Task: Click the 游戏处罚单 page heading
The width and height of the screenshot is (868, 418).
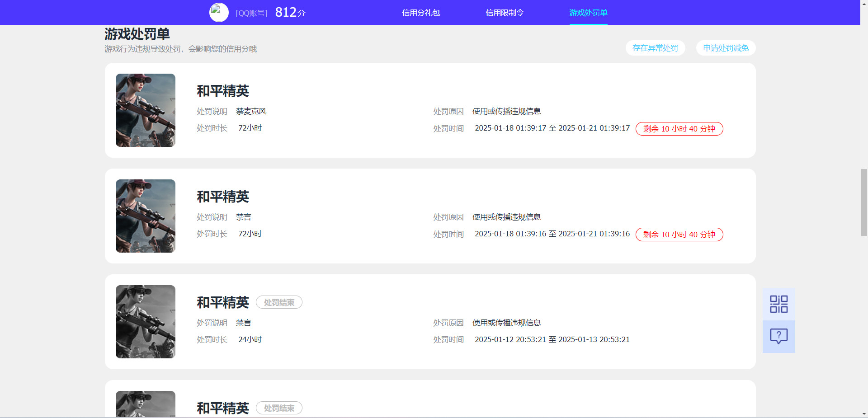Action: (x=137, y=34)
